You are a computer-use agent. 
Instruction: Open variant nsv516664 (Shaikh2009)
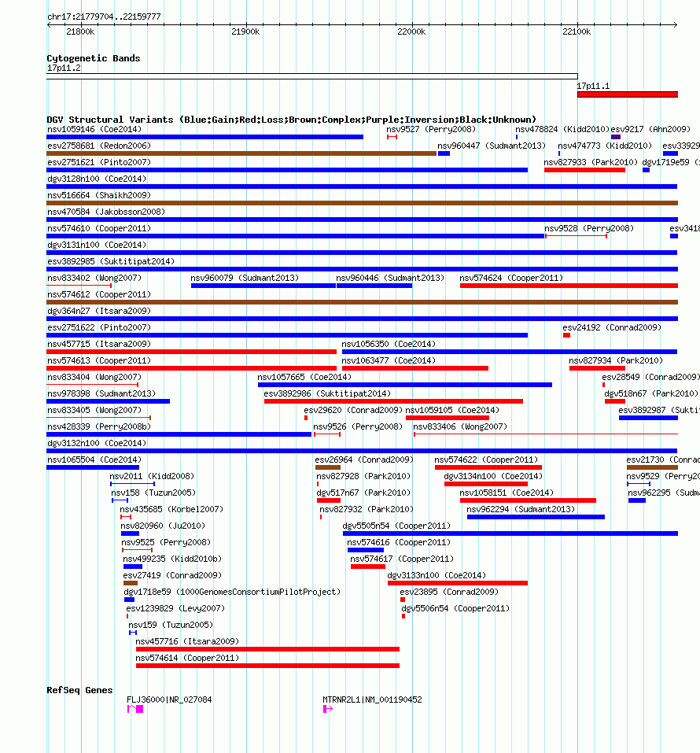tap(362, 203)
